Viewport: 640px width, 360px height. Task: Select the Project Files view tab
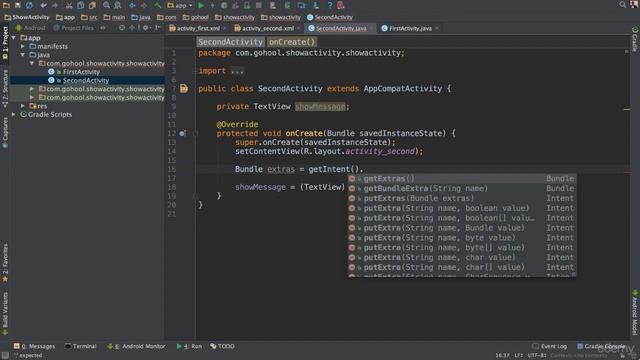point(73,28)
